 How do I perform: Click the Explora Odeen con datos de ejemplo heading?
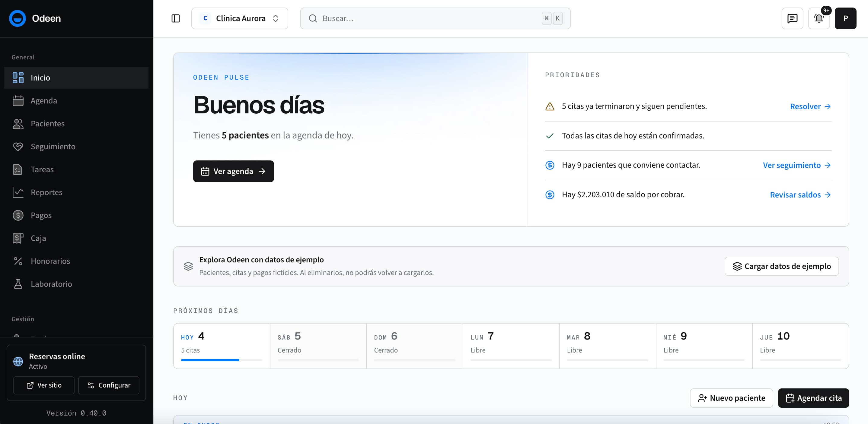coord(261,260)
